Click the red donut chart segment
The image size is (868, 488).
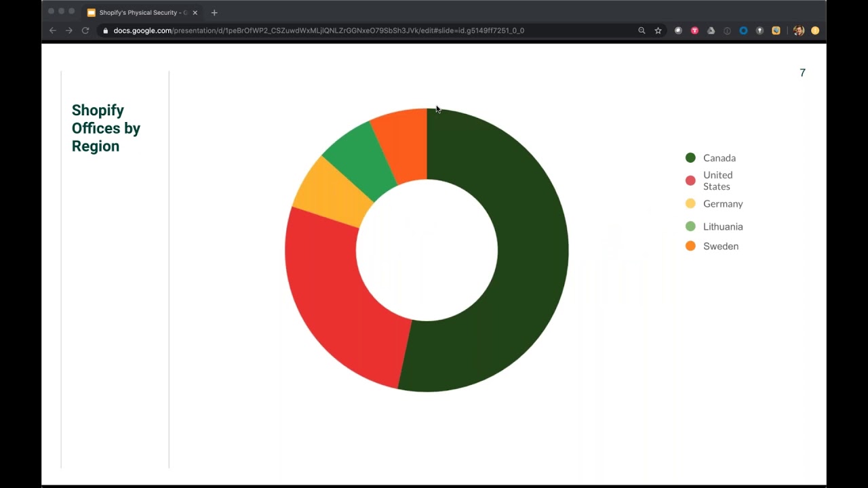[332, 298]
